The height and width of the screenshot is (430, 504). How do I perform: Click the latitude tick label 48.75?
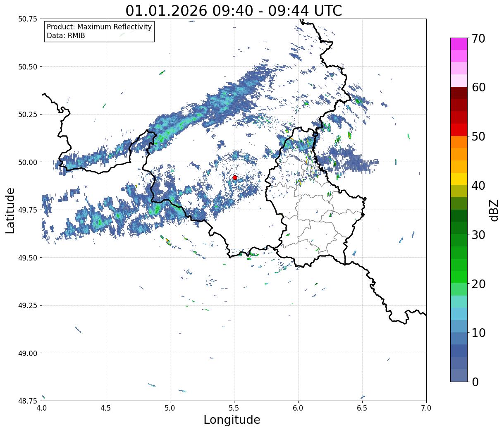pyautogui.click(x=27, y=401)
